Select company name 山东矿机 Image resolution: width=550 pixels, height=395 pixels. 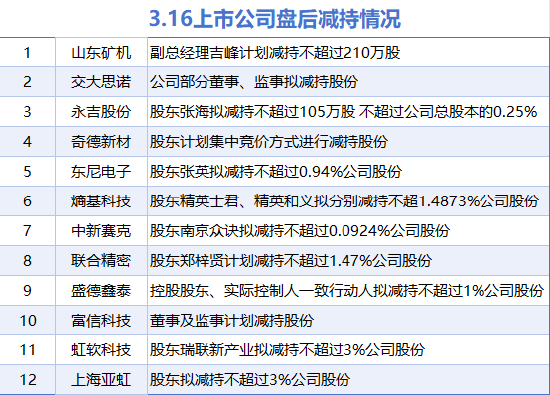pyautogui.click(x=101, y=53)
